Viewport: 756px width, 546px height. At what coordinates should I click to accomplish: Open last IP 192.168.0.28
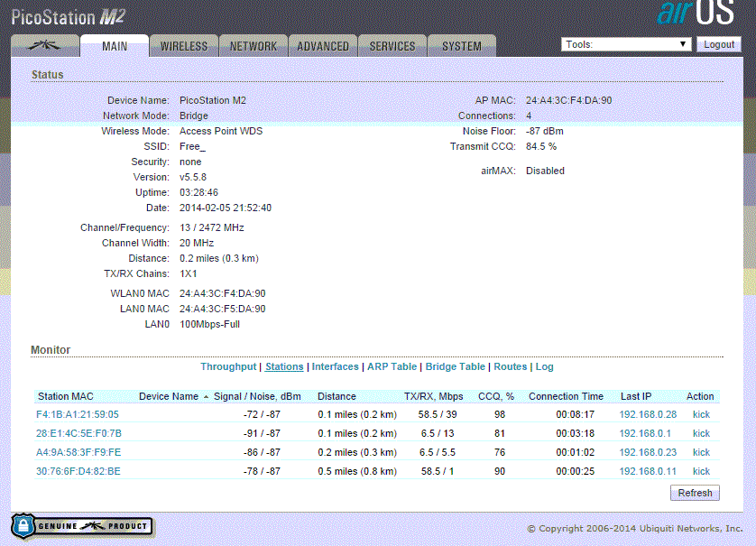[648, 414]
